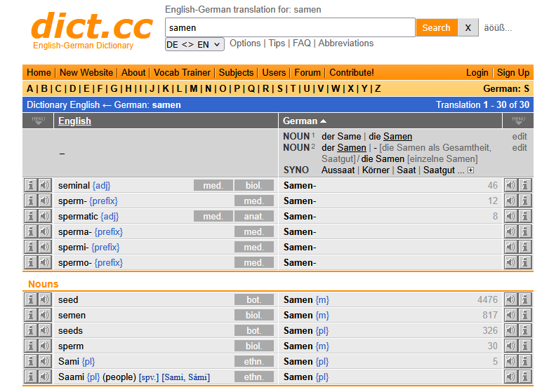Open the Tips link
Image resolution: width=542 pixels, height=392 pixels.
[x=277, y=43]
